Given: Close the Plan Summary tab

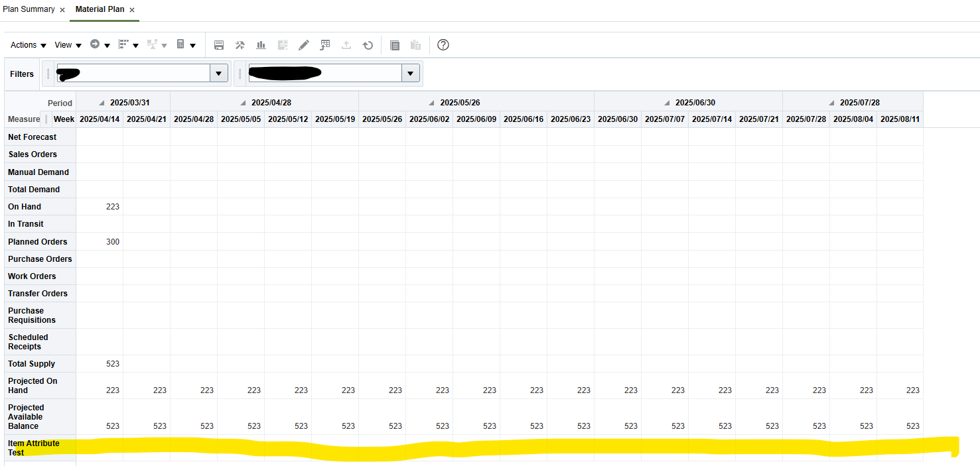Looking at the screenshot, I should point(62,10).
